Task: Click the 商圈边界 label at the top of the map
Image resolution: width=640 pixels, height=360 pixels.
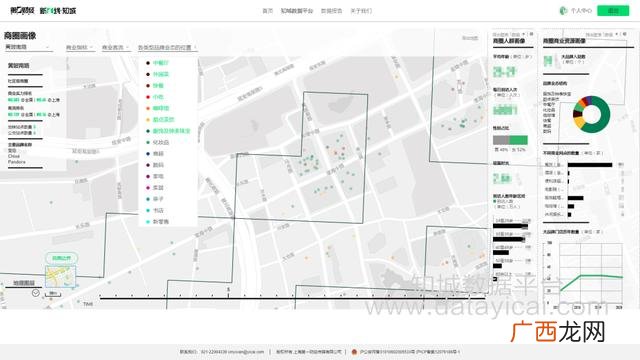Action: point(470,38)
